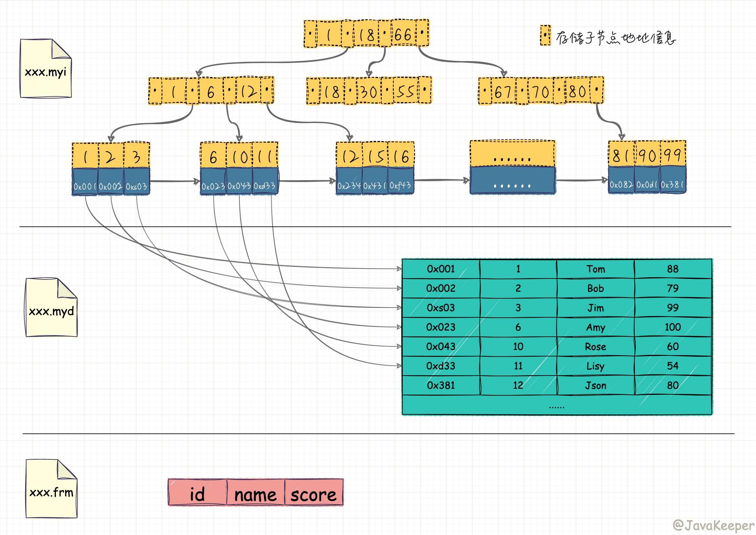The image size is (756, 535).
Task: Select the 0xd33 address cell
Action: 440,366
